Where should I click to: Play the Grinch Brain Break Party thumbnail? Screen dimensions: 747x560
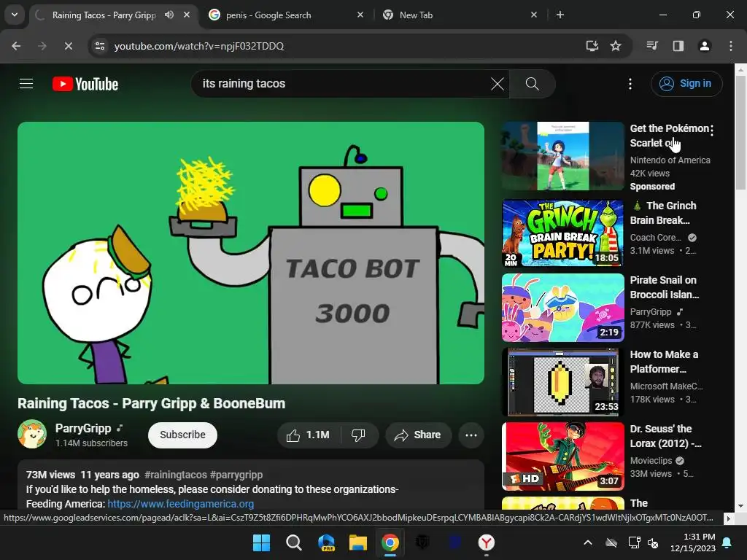point(563,233)
